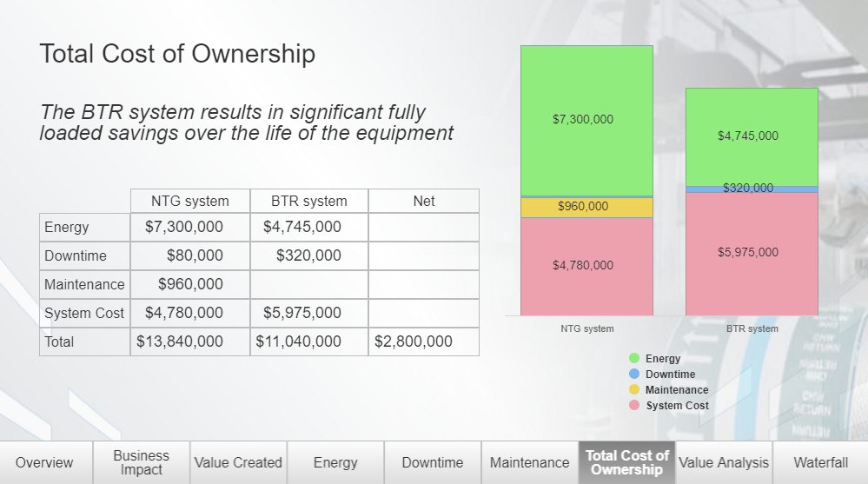Select the Total Cost of Ownership tab
The width and height of the screenshot is (868, 484).
coord(626,462)
